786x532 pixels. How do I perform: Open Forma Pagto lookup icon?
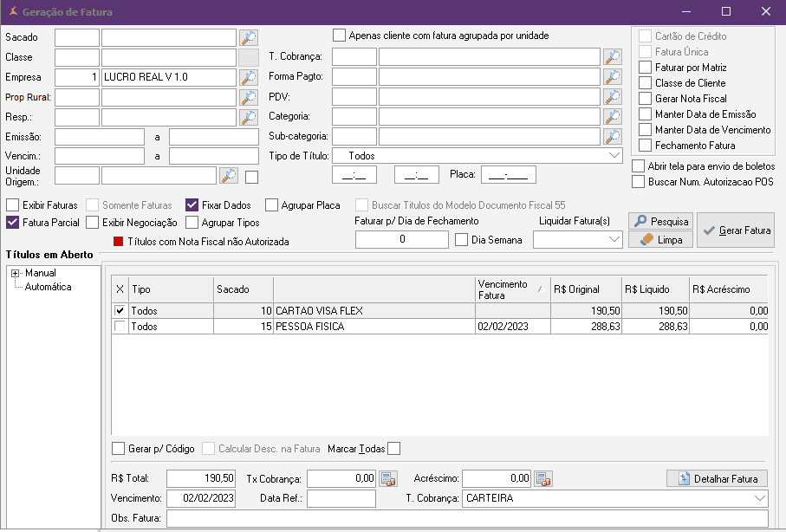[x=613, y=77]
